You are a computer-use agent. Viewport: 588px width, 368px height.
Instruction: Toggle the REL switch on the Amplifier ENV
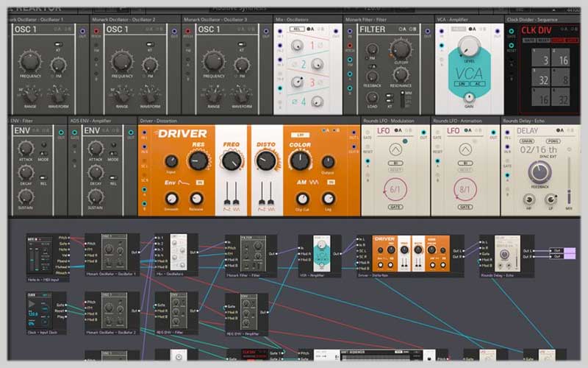pyautogui.click(x=113, y=177)
